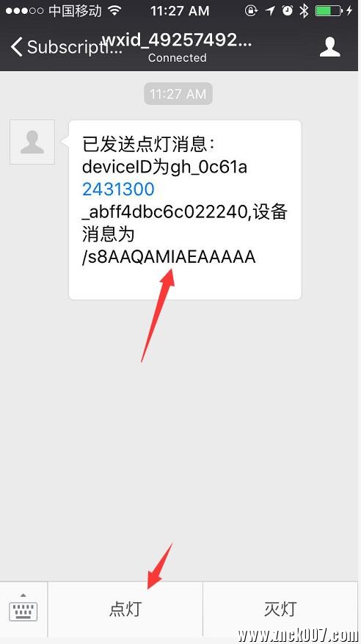Viewport: 361px width, 644px height.
Task: Tap the back chevron arrow
Action: coord(16,47)
